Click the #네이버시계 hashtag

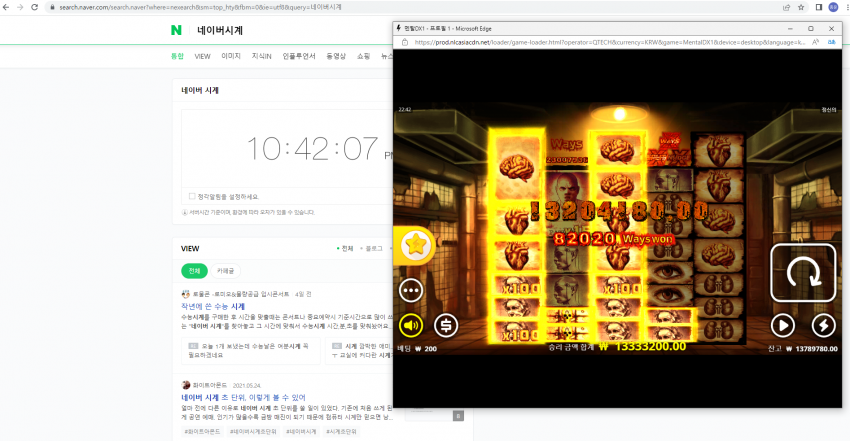tap(301, 432)
